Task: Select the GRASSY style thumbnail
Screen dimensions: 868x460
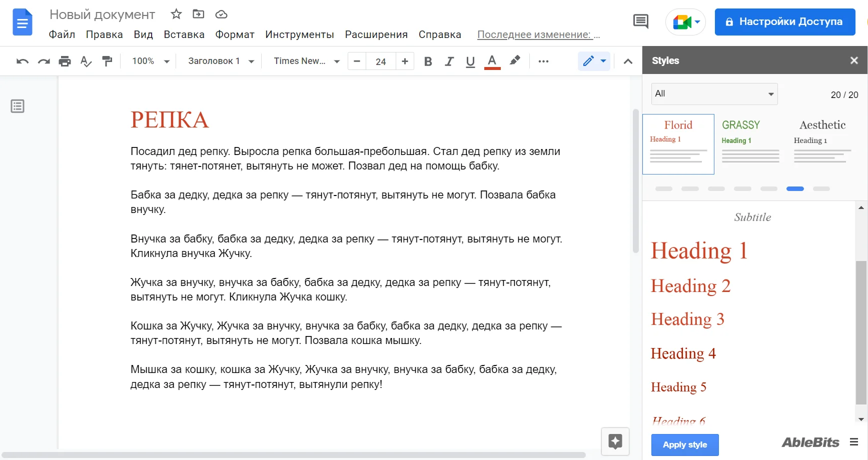Action: point(750,144)
